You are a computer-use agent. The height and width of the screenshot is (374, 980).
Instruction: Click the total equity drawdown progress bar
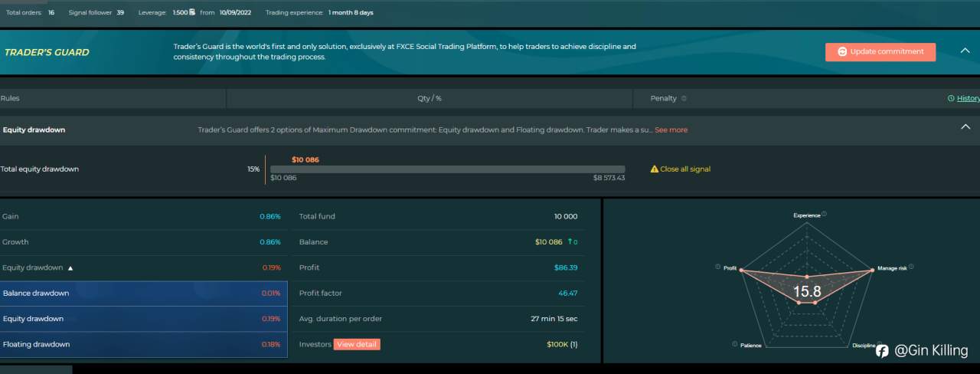[x=447, y=169]
